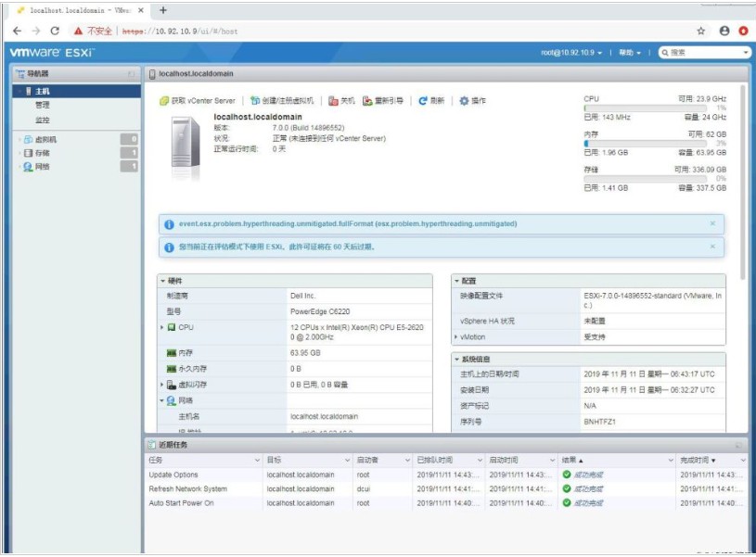The height and width of the screenshot is (557, 756).
Task: Open 存储 storage in the navigator
Action: click(x=43, y=153)
